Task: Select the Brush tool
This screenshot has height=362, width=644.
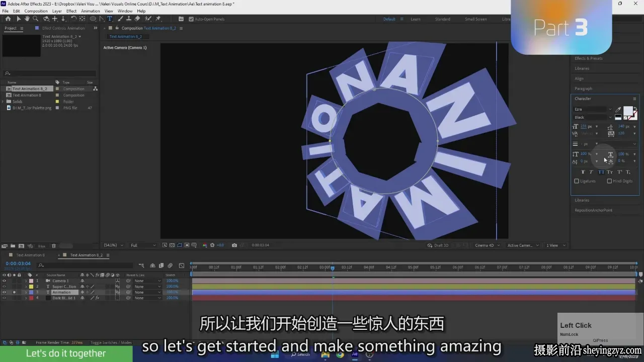Action: click(x=120, y=19)
